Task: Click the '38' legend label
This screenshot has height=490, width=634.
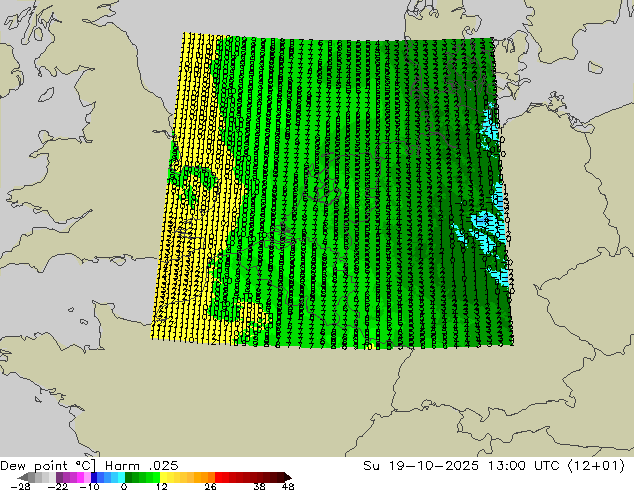Action: click(260, 486)
